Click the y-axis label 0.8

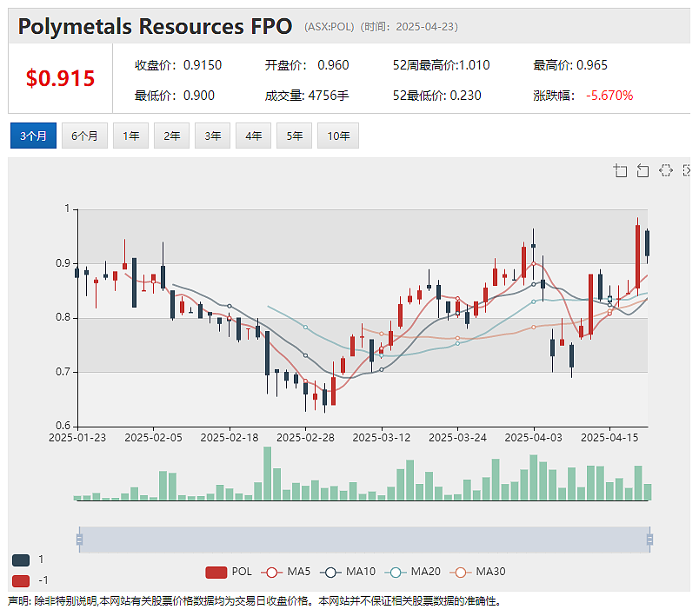coord(63,318)
